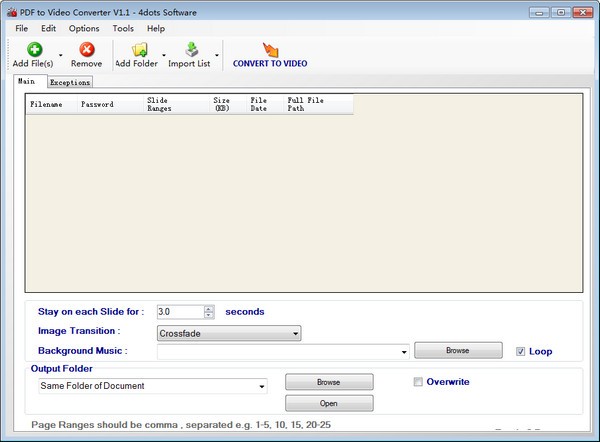The width and height of the screenshot is (600, 442).
Task: Switch to the Exceptions tab
Action: click(70, 82)
